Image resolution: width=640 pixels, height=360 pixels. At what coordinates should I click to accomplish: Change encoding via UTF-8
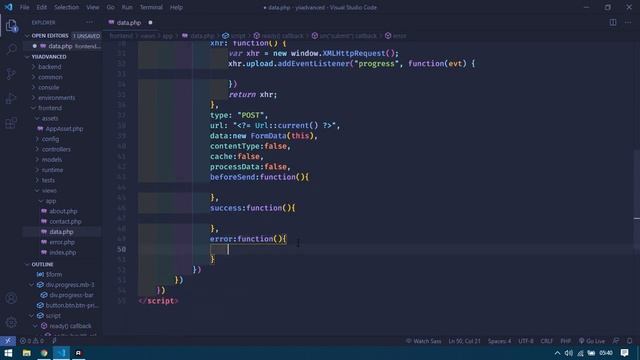(x=525, y=341)
